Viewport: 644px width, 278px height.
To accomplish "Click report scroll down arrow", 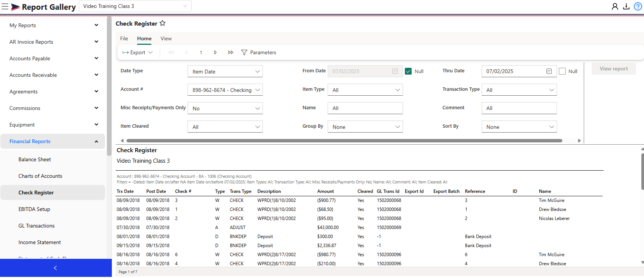I will point(642,263).
